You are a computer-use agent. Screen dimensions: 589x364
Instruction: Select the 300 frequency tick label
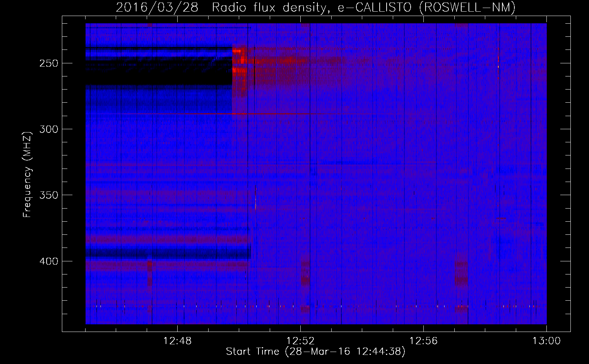(x=49, y=129)
